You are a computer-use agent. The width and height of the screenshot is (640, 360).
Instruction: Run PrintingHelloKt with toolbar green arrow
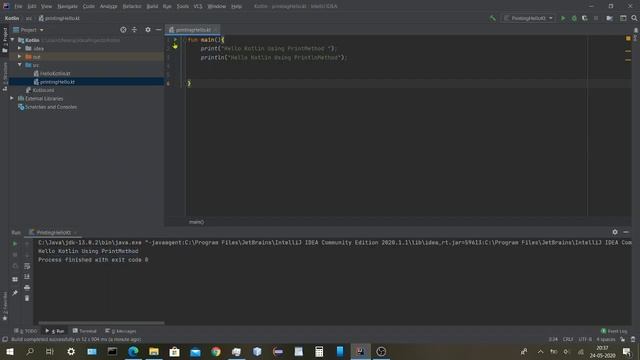[563, 18]
